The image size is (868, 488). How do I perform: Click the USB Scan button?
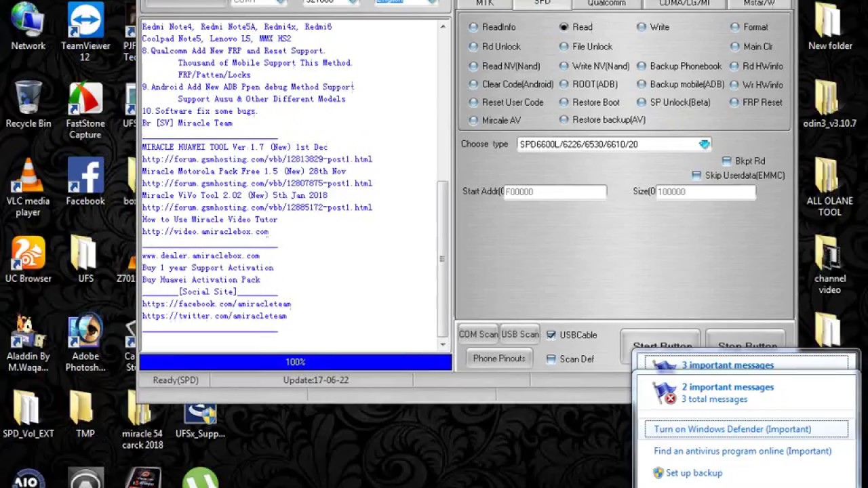point(520,334)
